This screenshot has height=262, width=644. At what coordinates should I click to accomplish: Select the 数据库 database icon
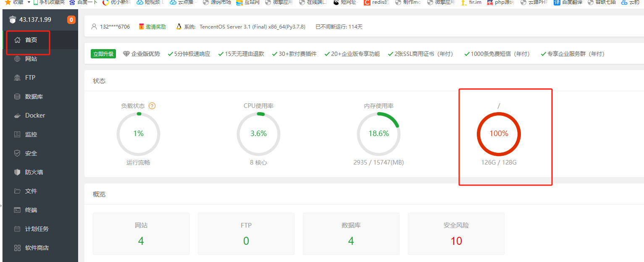(17, 97)
